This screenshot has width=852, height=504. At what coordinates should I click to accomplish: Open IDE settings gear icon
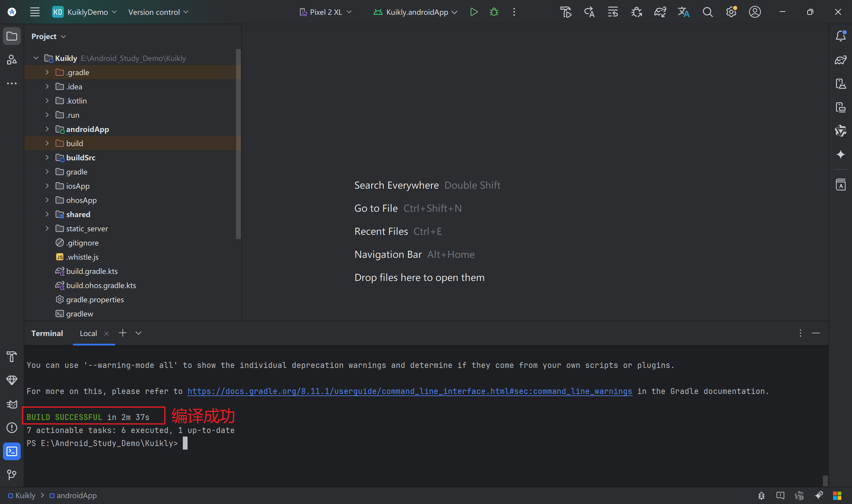click(731, 12)
